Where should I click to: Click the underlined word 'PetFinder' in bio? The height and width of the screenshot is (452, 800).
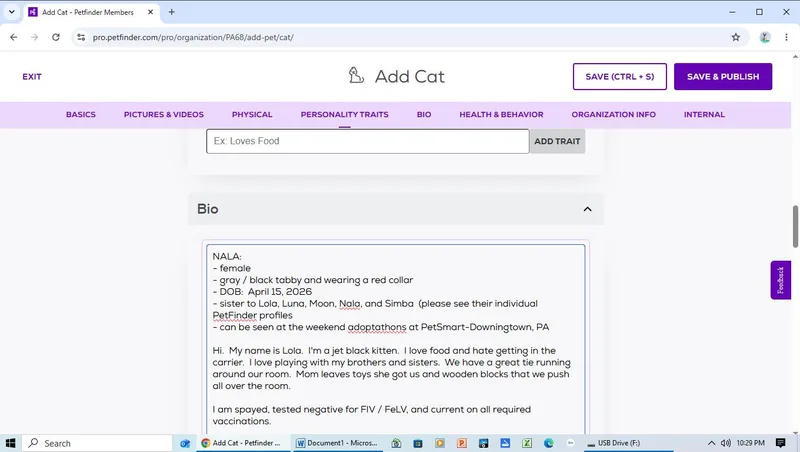[235, 315]
